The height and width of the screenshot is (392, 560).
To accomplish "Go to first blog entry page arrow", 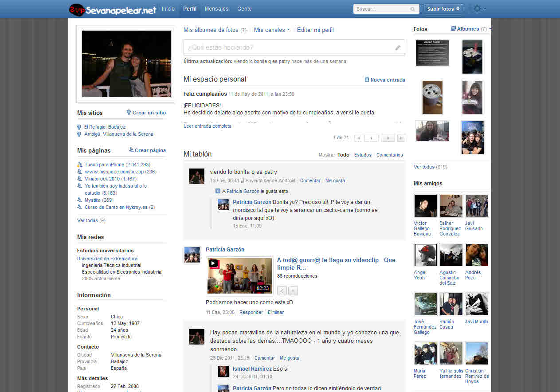I will (358, 138).
